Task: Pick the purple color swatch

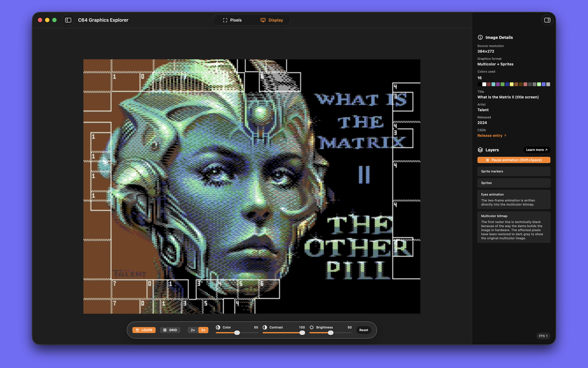Action: pos(498,84)
